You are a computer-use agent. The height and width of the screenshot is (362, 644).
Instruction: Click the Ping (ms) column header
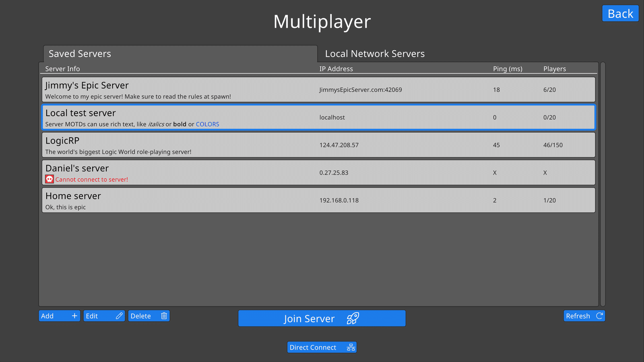click(508, 69)
